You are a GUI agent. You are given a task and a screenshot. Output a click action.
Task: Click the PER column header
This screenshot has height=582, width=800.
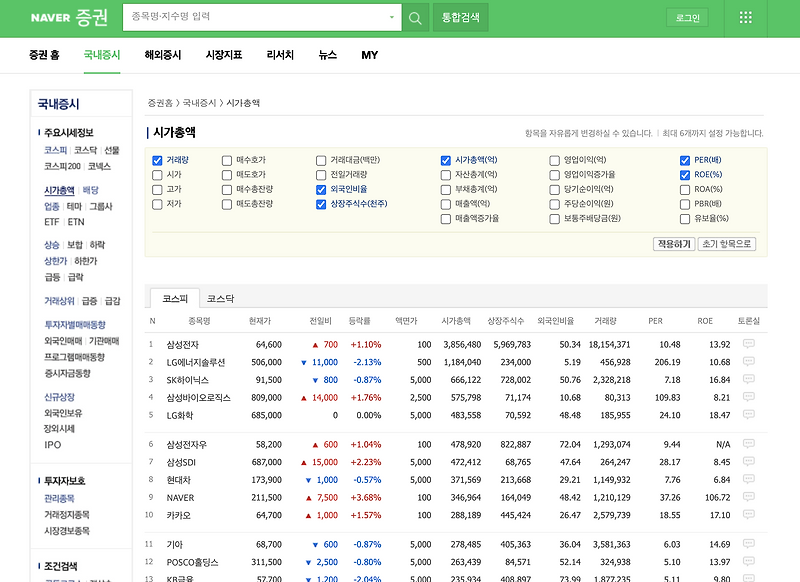(656, 321)
